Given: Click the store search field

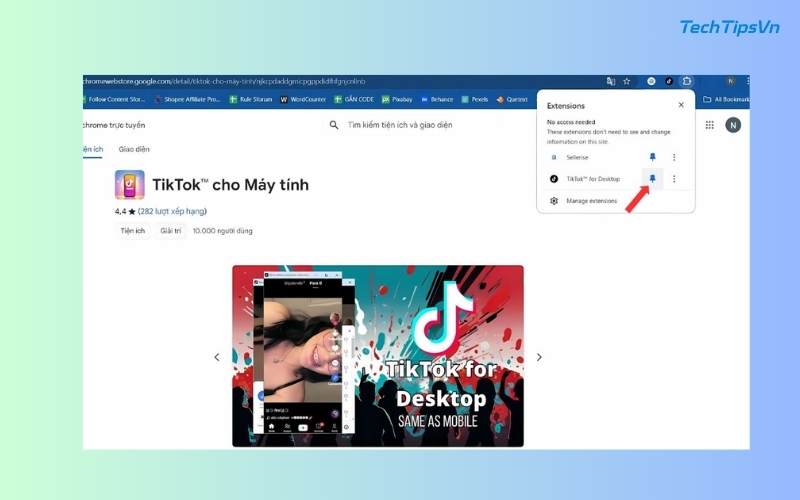Looking at the screenshot, I should point(400,125).
